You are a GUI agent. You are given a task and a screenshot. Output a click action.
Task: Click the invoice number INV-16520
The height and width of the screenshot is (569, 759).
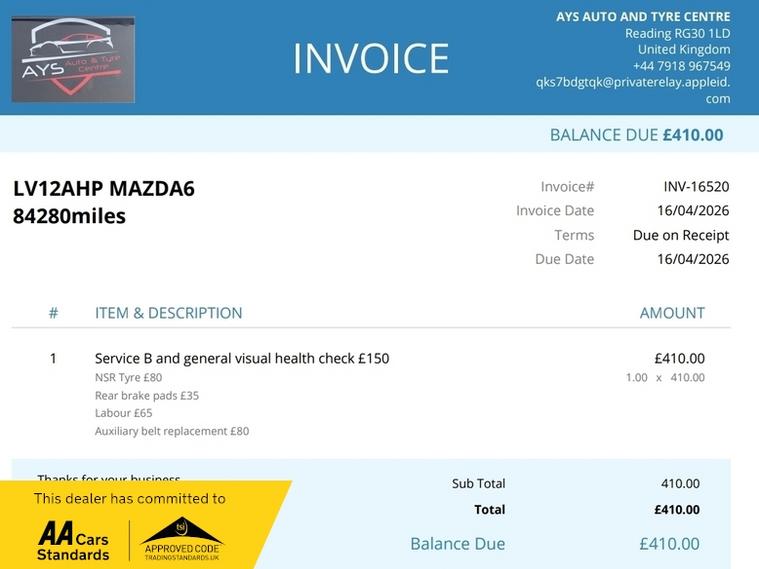click(696, 186)
